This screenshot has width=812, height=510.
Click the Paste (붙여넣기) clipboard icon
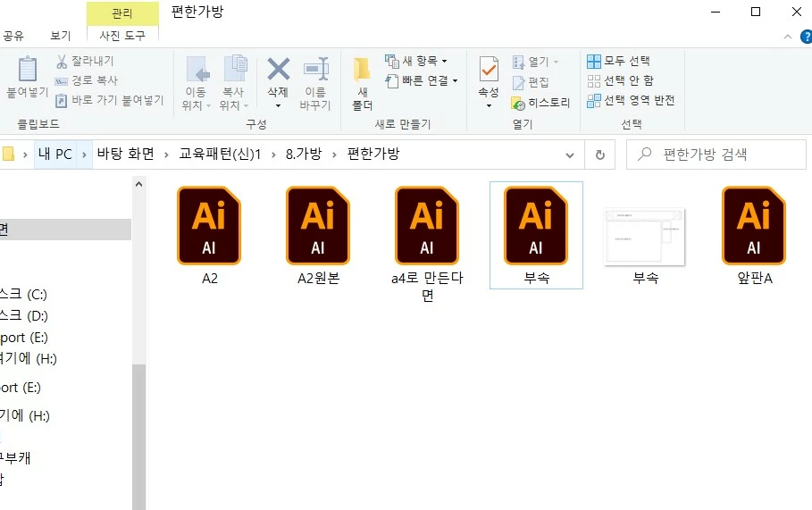(28, 70)
